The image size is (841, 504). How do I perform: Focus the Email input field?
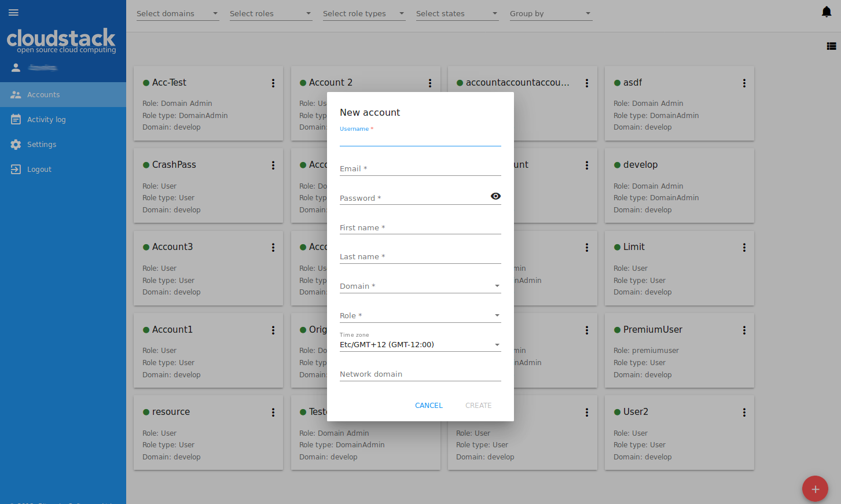tap(420, 169)
